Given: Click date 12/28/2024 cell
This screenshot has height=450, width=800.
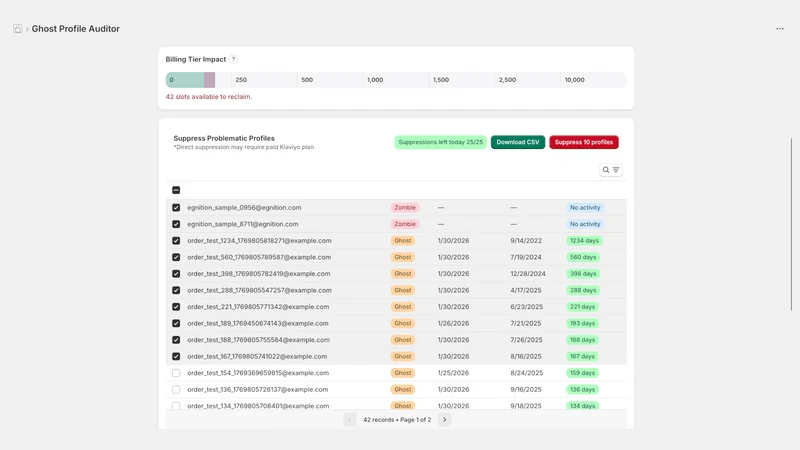Looking at the screenshot, I should (528, 273).
